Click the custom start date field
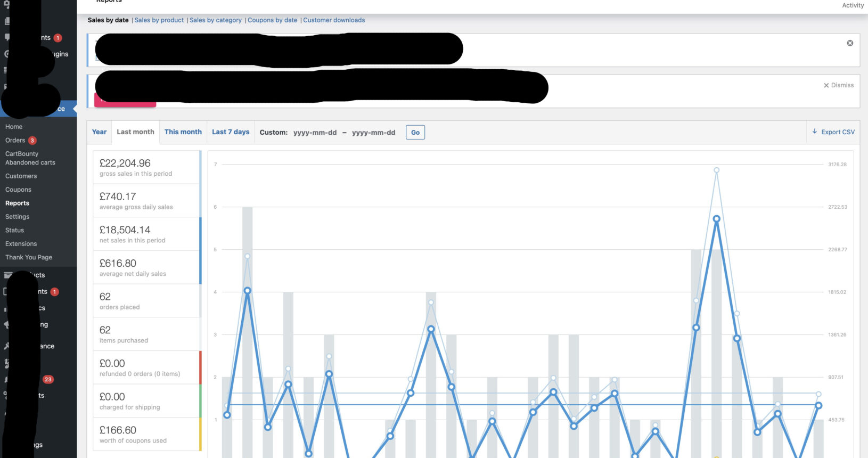 [315, 133]
